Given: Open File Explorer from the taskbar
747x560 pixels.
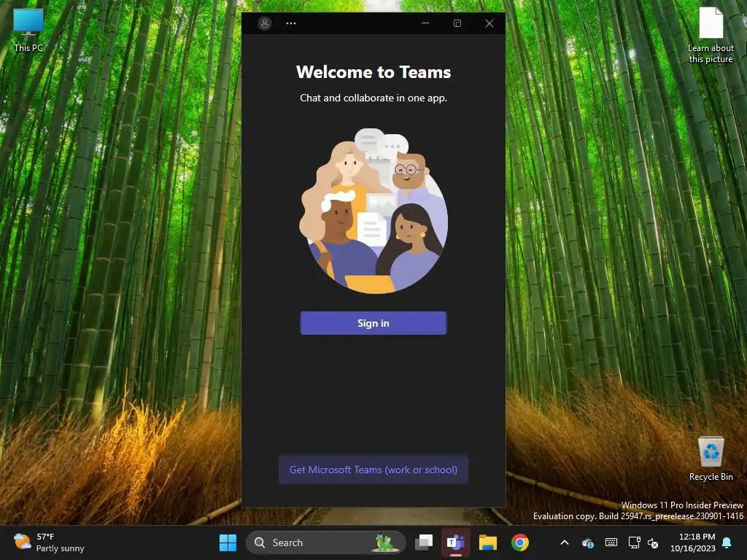Looking at the screenshot, I should (x=488, y=542).
